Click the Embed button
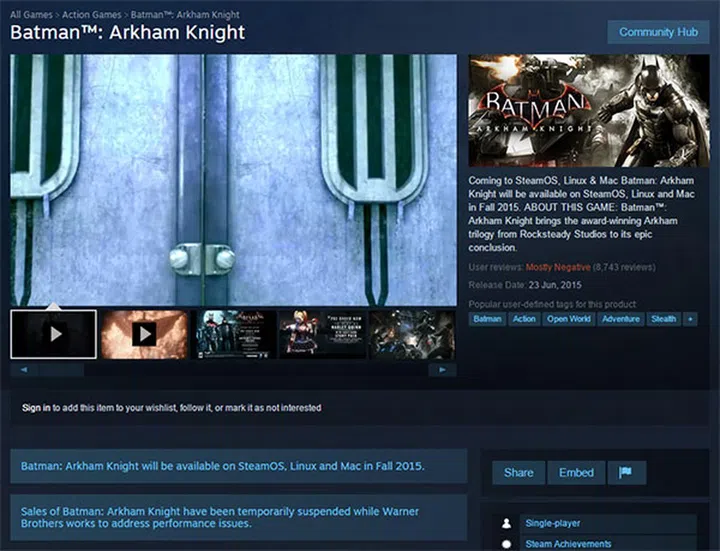Screen dimensions: 720x551 click(576, 472)
